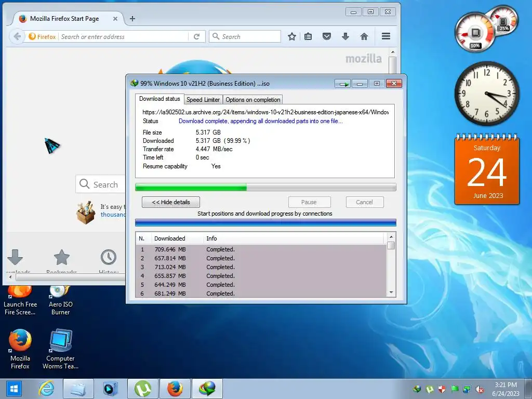Open Computer Worms Team desktop icon
Screen dimensions: 532x399
[x=60, y=349]
